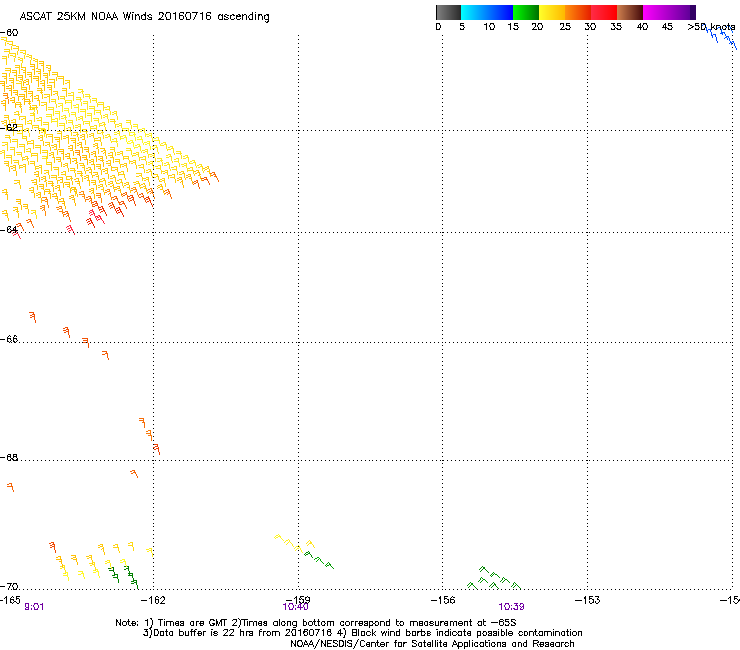Screen dimensions: 740x650
Task: Click the blue wind barbs beside '>50 knots'
Action: pos(721,37)
